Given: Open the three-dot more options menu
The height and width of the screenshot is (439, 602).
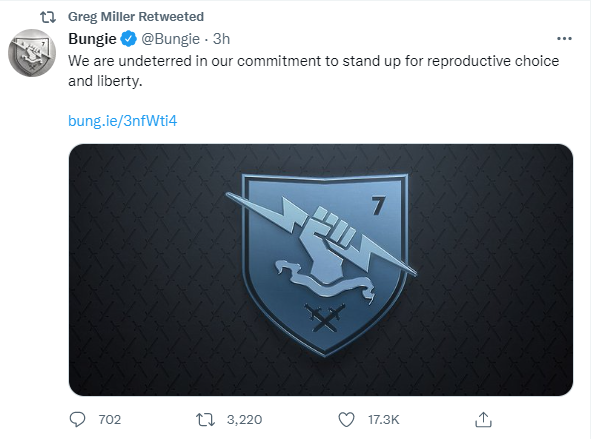Looking at the screenshot, I should (x=564, y=38).
